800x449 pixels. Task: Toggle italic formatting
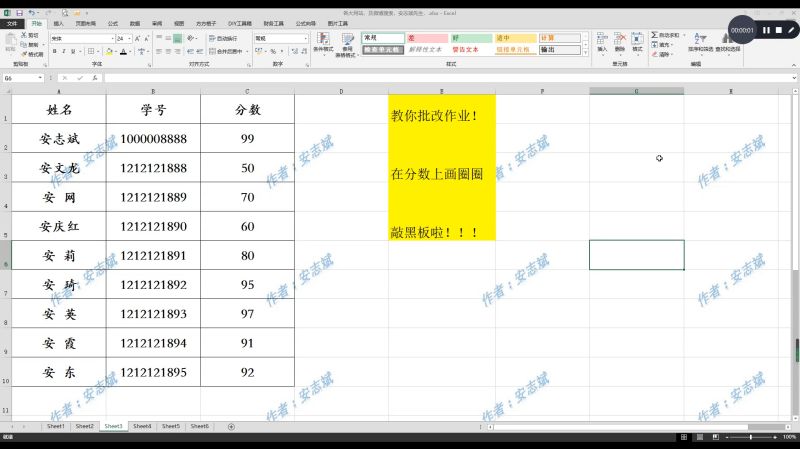64,52
